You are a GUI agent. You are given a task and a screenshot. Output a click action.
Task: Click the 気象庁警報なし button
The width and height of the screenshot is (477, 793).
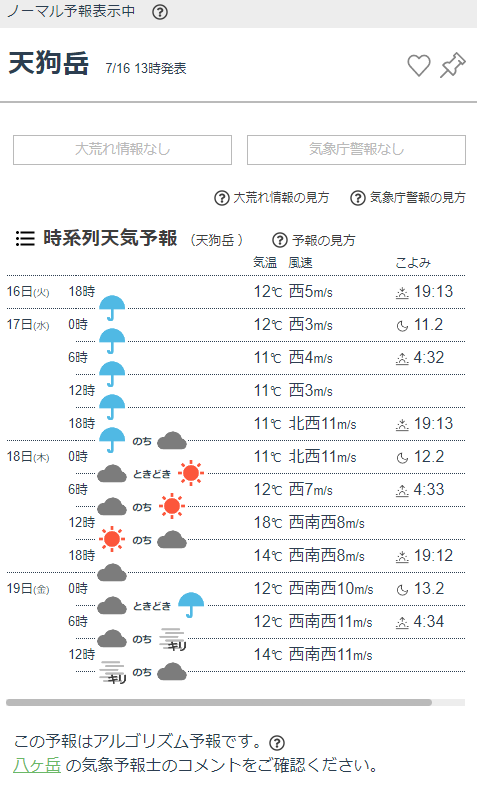pyautogui.click(x=356, y=150)
